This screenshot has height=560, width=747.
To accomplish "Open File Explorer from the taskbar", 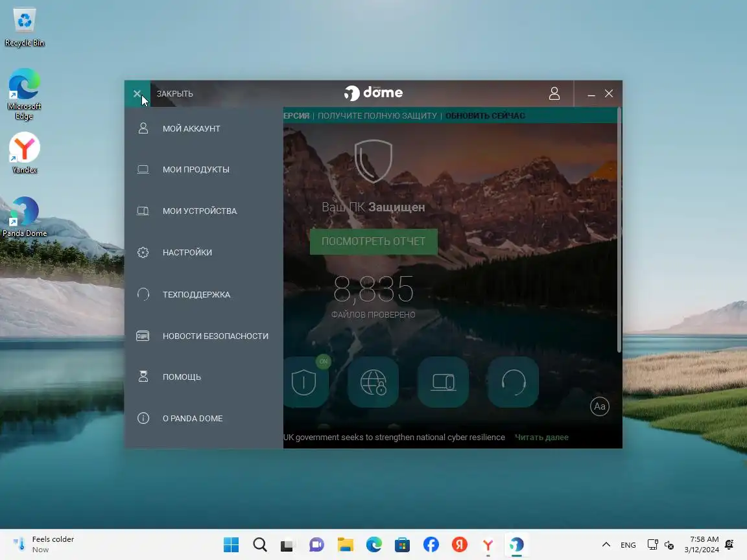I will 346,544.
